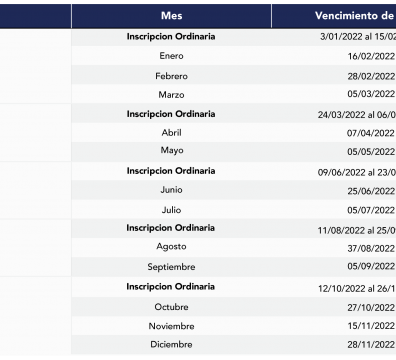Click the Vencimiento de column header

(334, 16)
